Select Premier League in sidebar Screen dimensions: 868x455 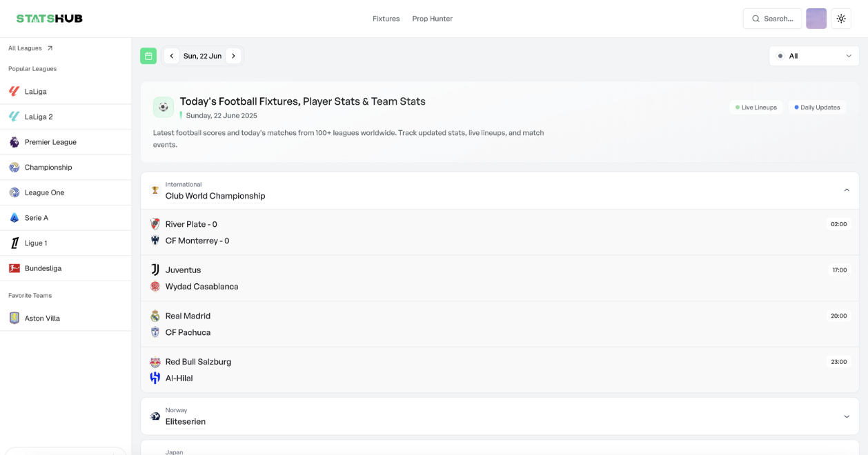tap(50, 142)
